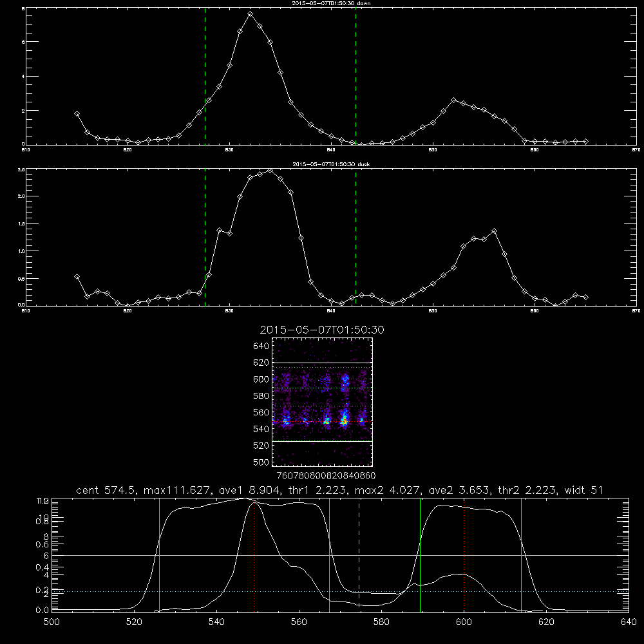Click the horizontal solid white line in bottom plot
644x644 pixels.
coord(340,555)
